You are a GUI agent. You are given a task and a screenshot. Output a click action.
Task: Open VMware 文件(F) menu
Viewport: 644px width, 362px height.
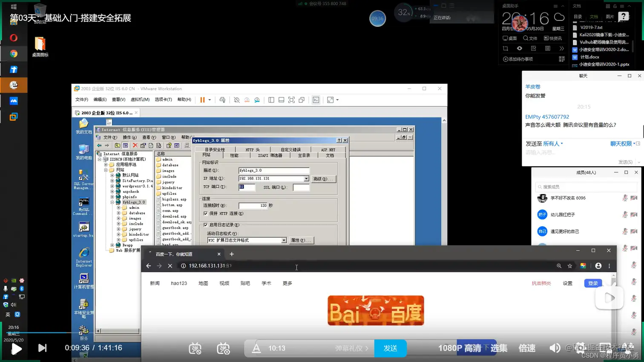coord(82,100)
